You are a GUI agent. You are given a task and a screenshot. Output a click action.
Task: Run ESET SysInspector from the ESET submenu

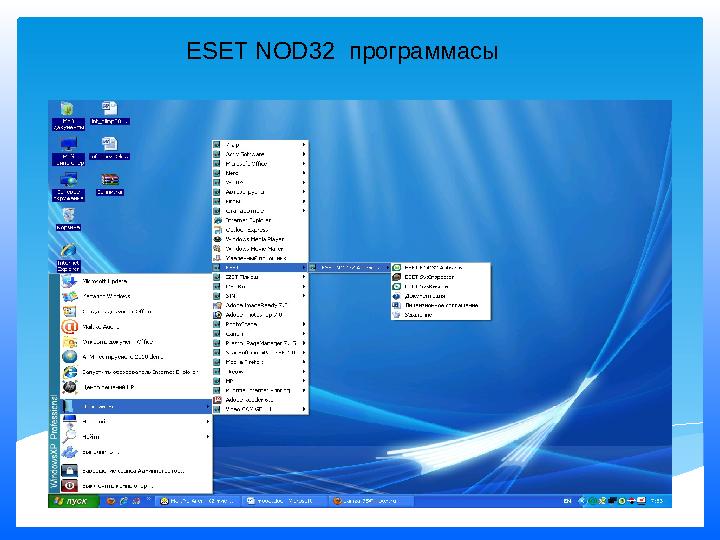440,277
